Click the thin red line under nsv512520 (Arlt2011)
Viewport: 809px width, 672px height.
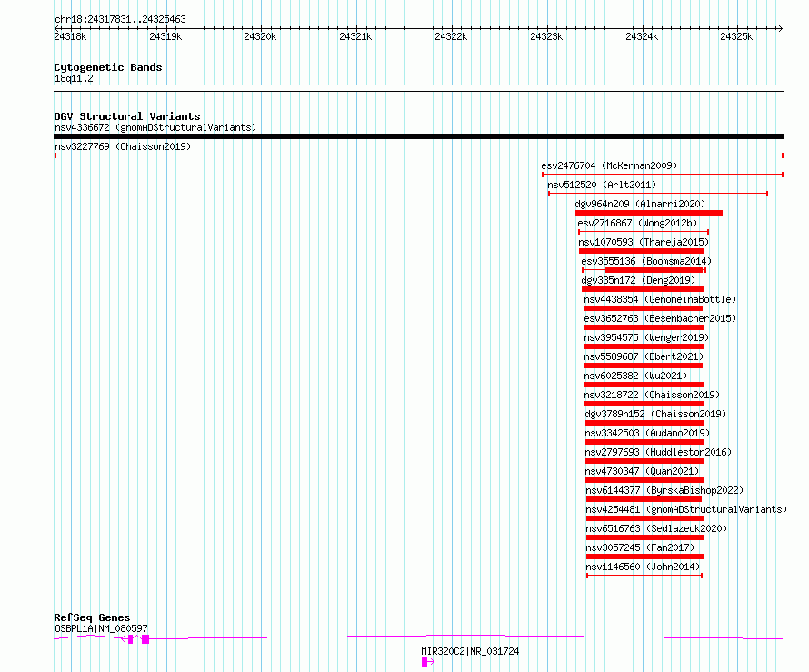[x=658, y=194]
